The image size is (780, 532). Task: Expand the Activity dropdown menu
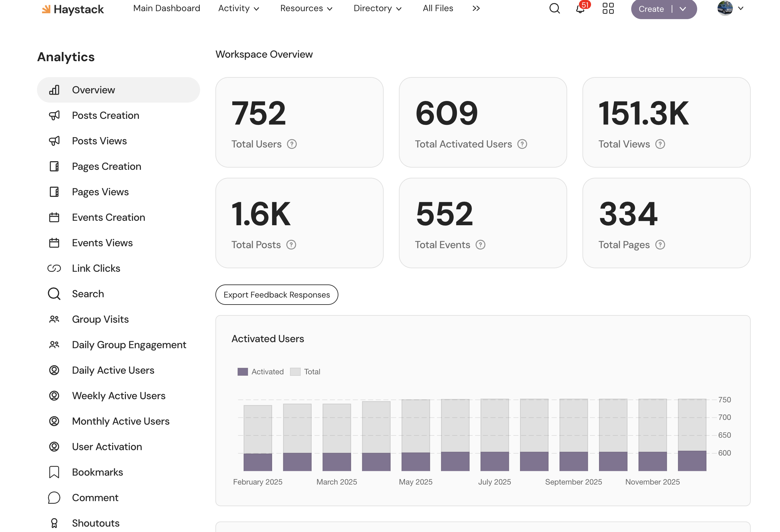[239, 8]
